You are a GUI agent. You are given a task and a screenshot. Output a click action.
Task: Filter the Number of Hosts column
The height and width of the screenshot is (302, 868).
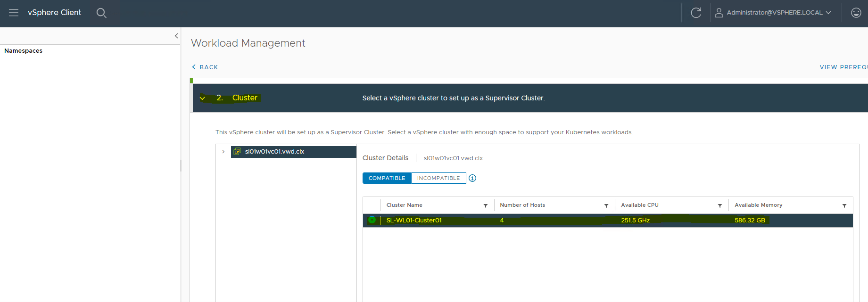pos(606,205)
